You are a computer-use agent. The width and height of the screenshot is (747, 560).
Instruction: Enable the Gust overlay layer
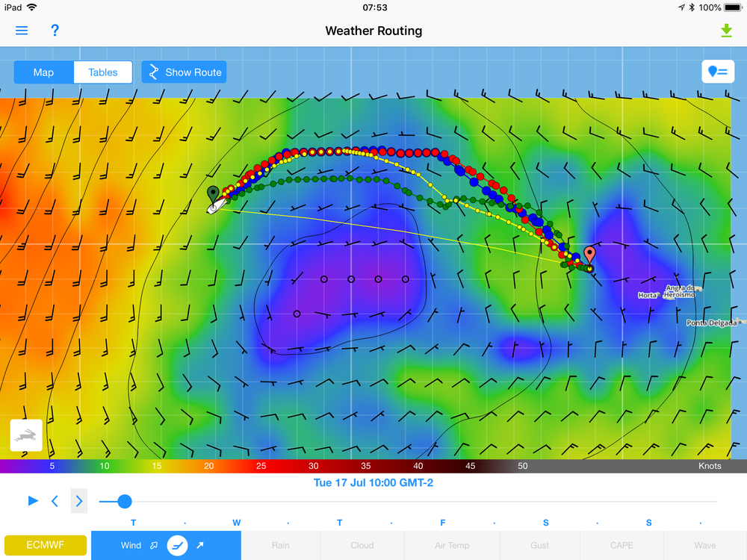(539, 545)
